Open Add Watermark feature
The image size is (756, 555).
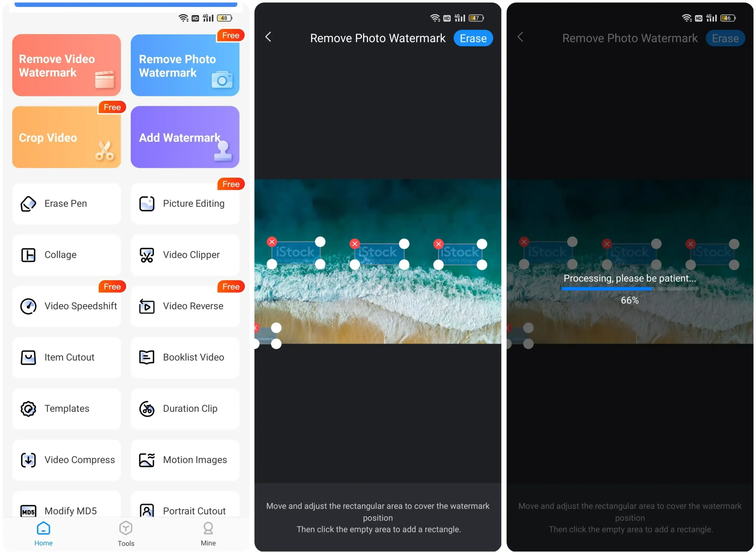(184, 137)
